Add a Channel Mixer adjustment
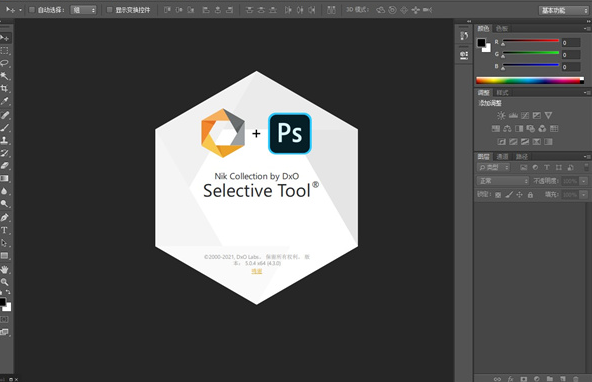This screenshot has height=382, width=592. (542, 129)
